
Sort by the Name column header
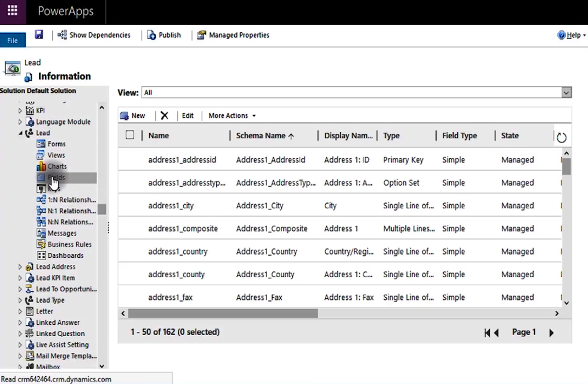[x=159, y=135]
